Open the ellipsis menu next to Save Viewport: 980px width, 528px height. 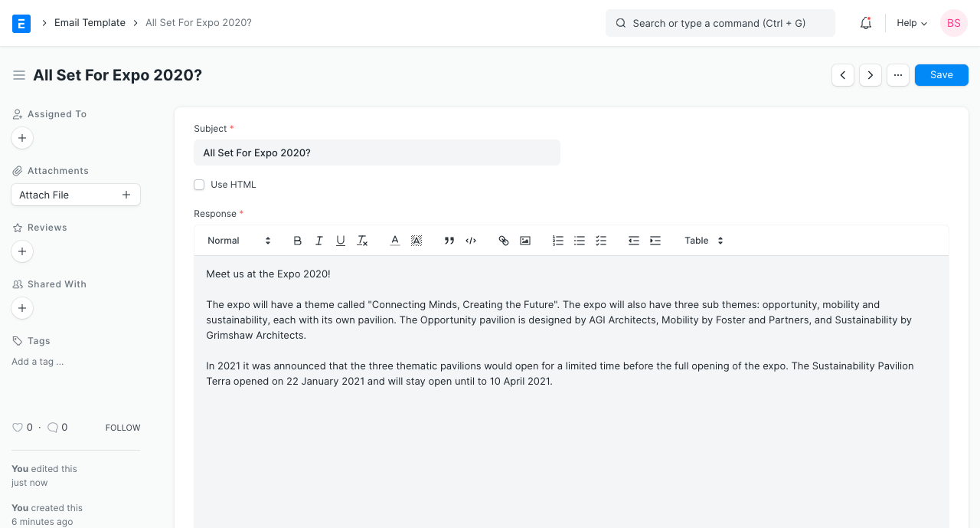coord(897,74)
